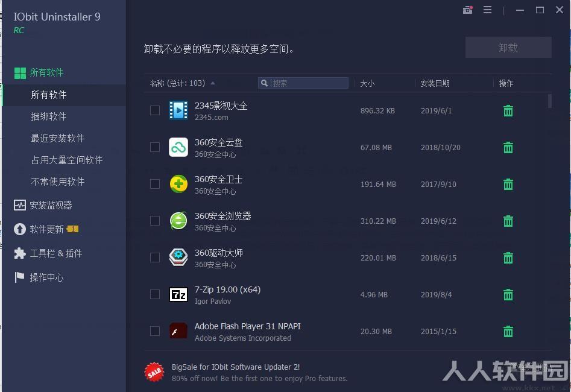Viewport: 571px width, 392px height.
Task: Click the 360安全浏览器 app icon
Action: tap(178, 221)
